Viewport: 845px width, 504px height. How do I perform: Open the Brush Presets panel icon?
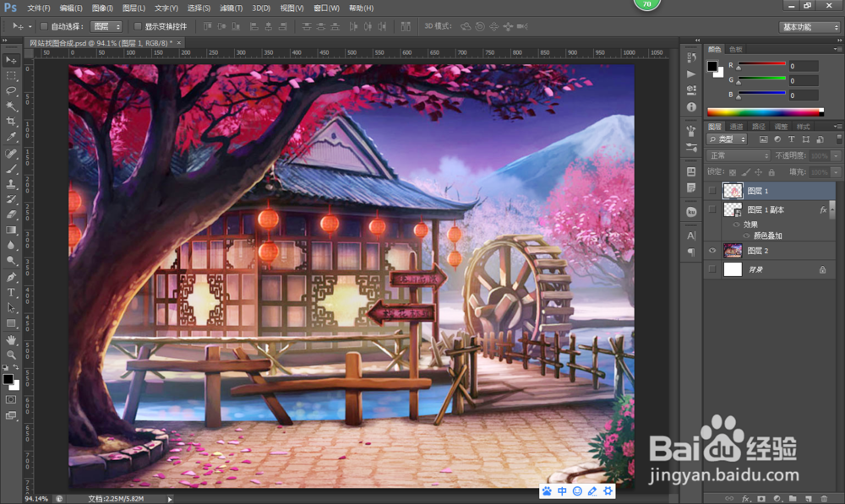click(x=691, y=147)
